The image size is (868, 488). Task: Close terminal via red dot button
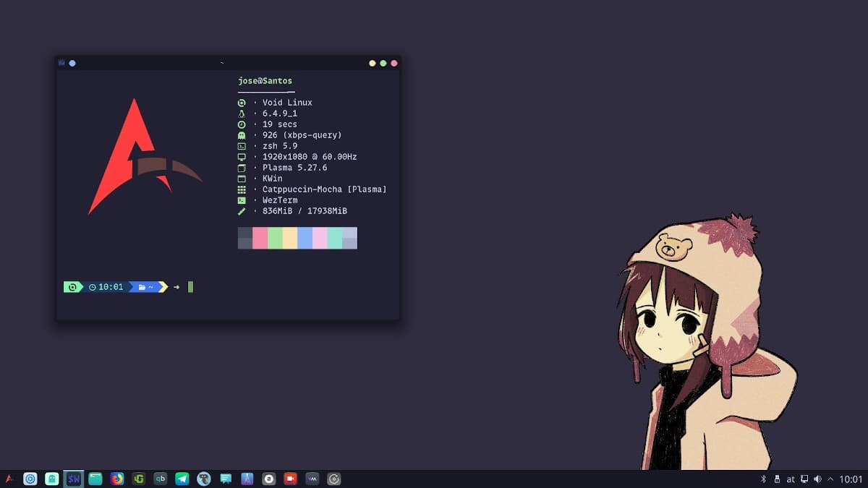(394, 63)
